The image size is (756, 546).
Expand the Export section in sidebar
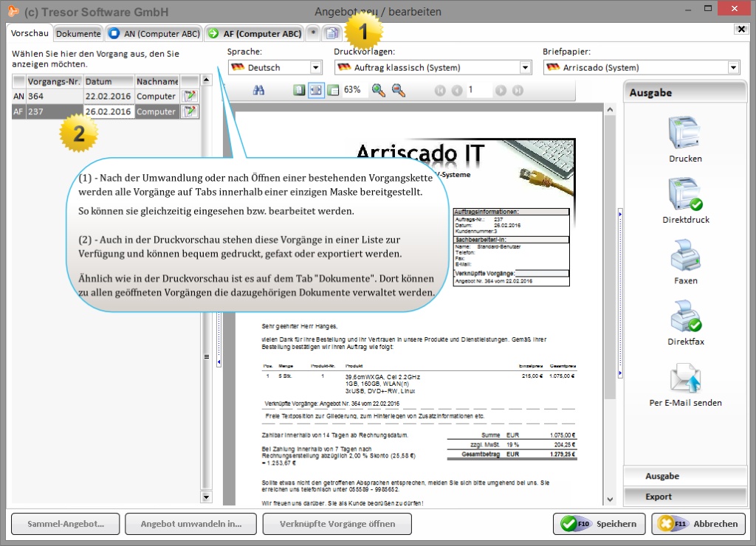click(x=685, y=497)
